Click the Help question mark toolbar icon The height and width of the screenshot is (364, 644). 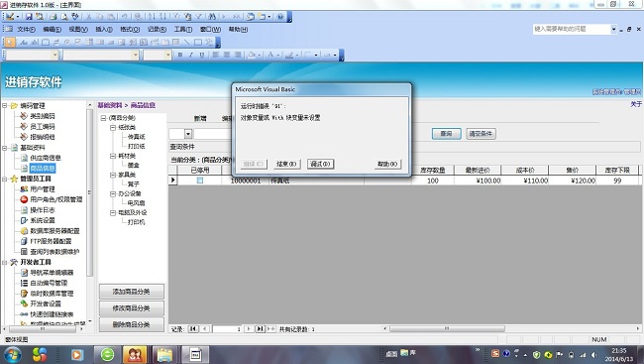pos(280,17)
